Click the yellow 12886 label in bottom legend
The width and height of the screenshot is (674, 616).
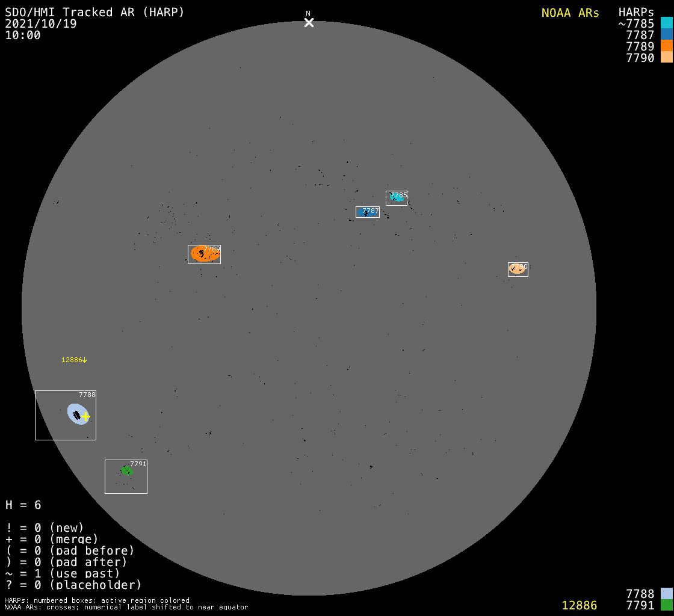[579, 605]
